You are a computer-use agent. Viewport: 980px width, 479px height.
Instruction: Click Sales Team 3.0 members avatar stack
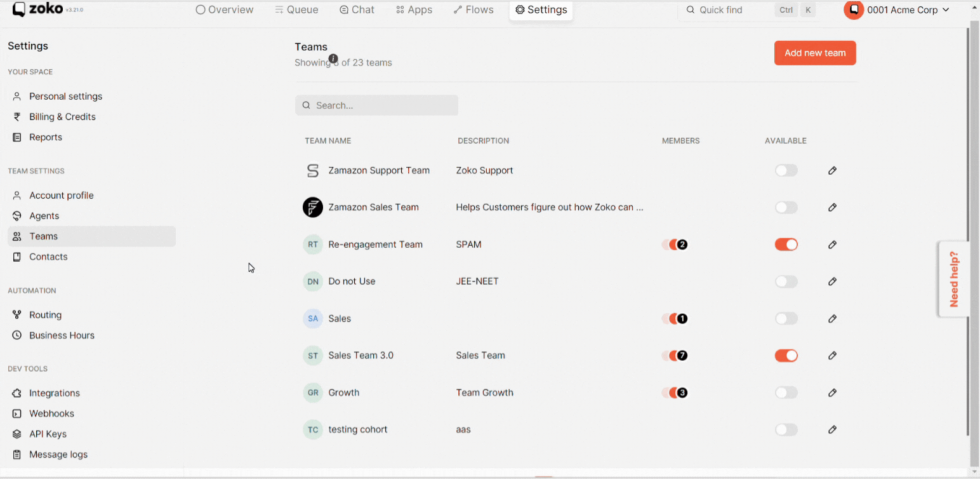675,355
